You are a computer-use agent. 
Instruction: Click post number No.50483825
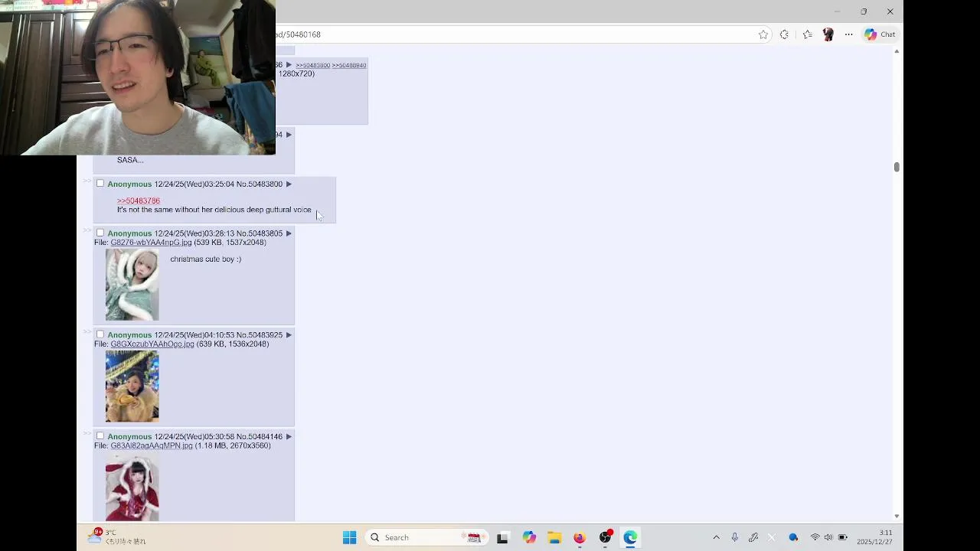point(260,335)
